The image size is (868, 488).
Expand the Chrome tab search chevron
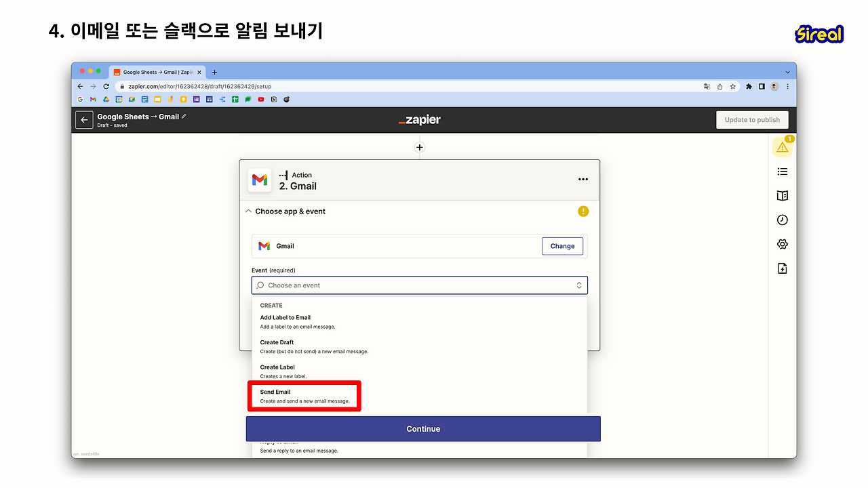[x=787, y=73]
